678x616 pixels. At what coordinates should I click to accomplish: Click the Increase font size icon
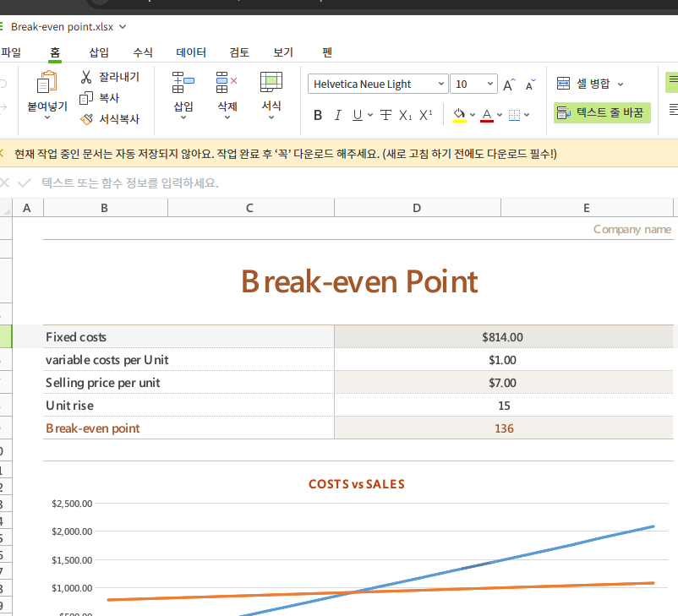click(508, 82)
